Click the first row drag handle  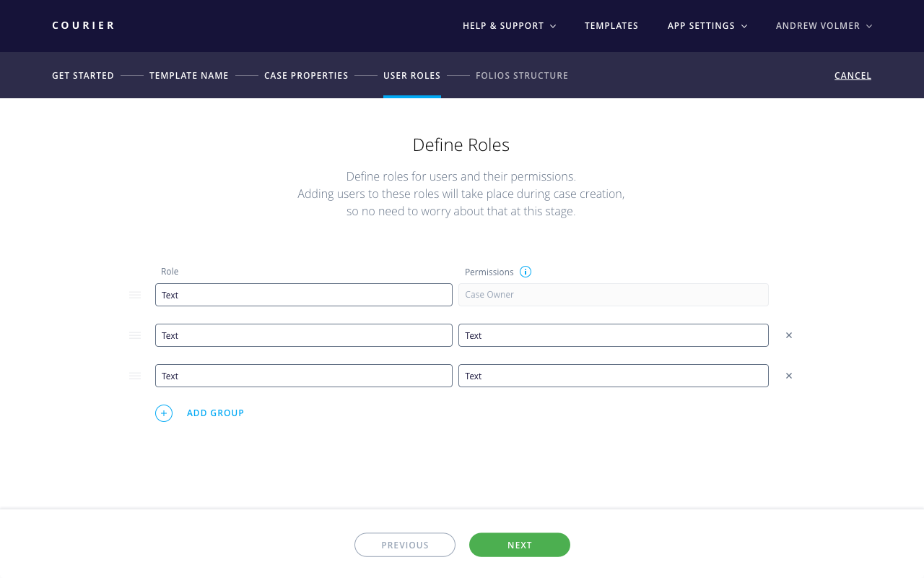[135, 295]
